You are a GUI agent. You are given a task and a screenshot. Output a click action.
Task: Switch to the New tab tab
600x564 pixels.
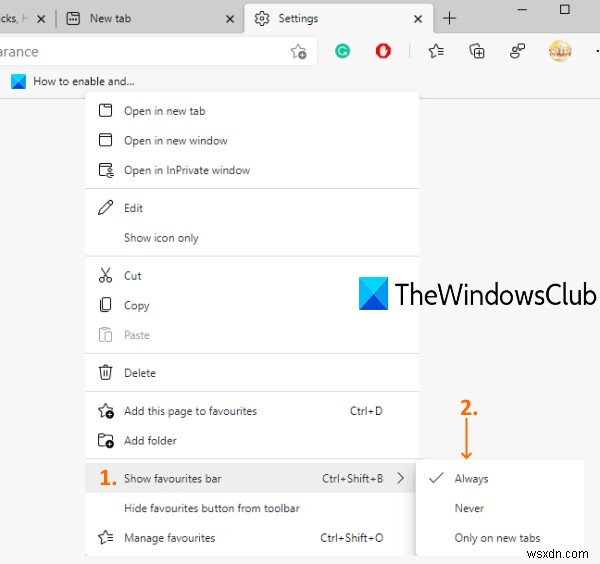(150, 18)
